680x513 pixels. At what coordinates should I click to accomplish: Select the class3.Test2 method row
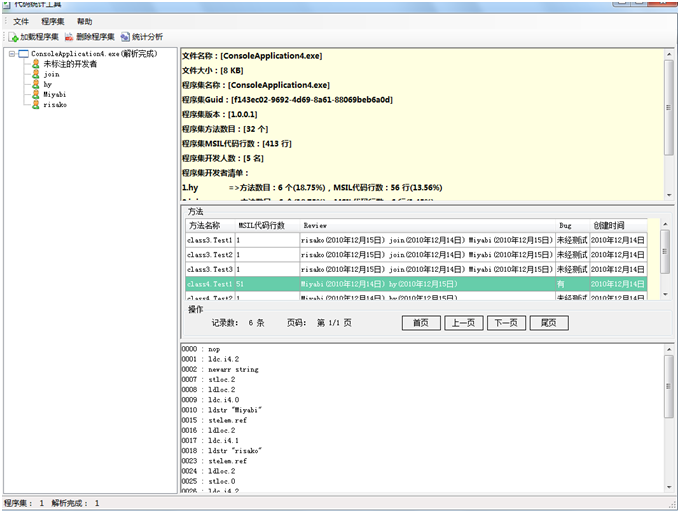coord(416,255)
